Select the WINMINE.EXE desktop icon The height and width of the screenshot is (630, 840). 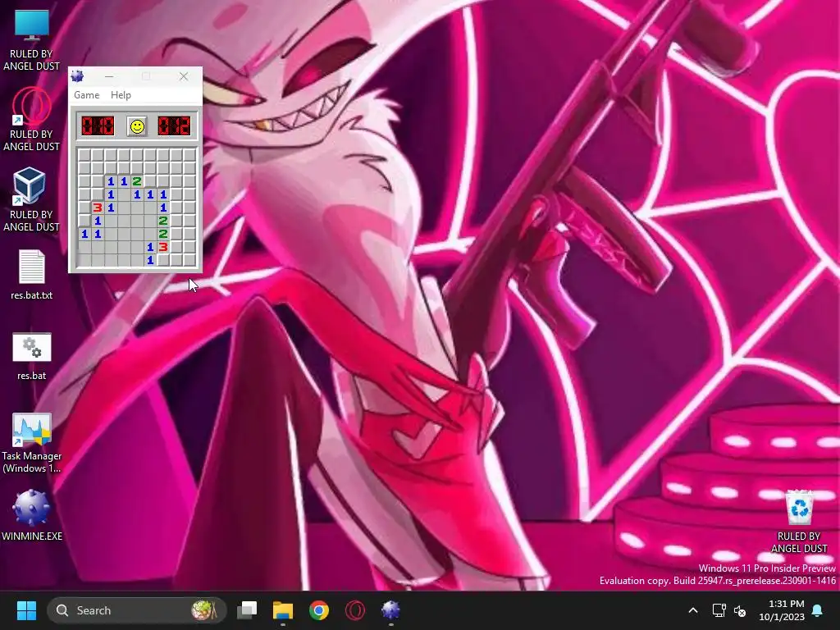click(x=32, y=515)
